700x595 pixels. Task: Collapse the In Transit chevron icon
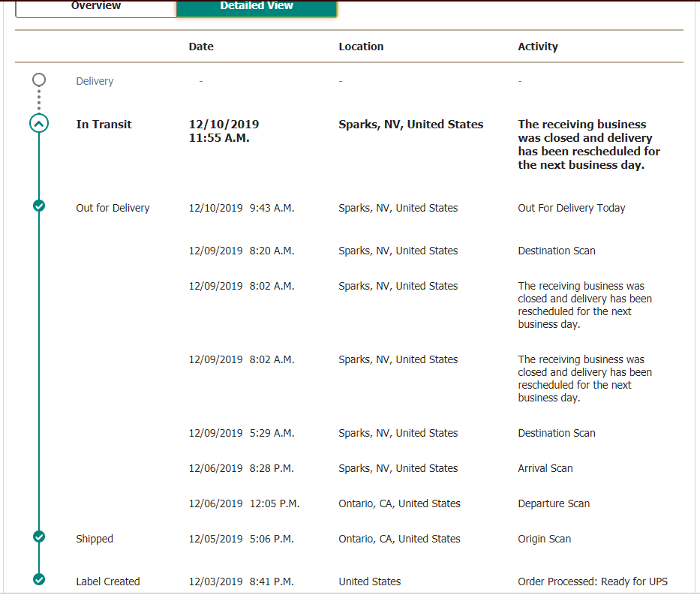39,124
